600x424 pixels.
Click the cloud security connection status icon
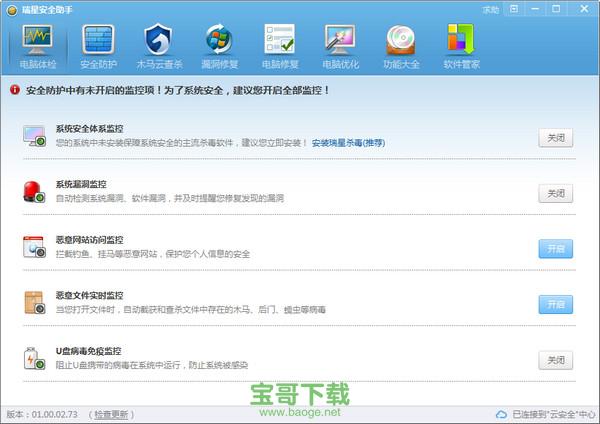(x=502, y=414)
